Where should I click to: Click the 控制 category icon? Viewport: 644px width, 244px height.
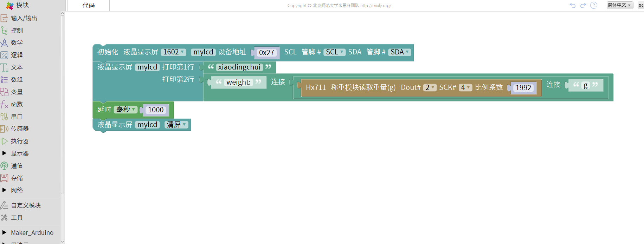pos(4,31)
